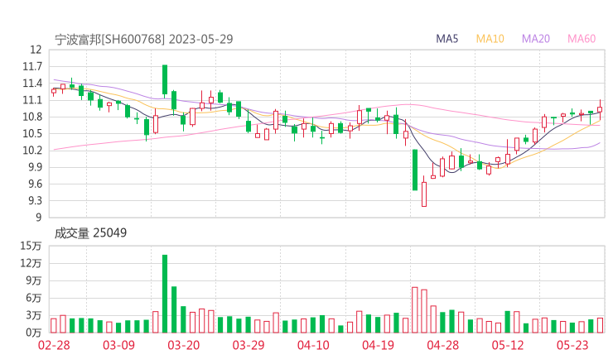Click the MA60 legend label

point(582,39)
